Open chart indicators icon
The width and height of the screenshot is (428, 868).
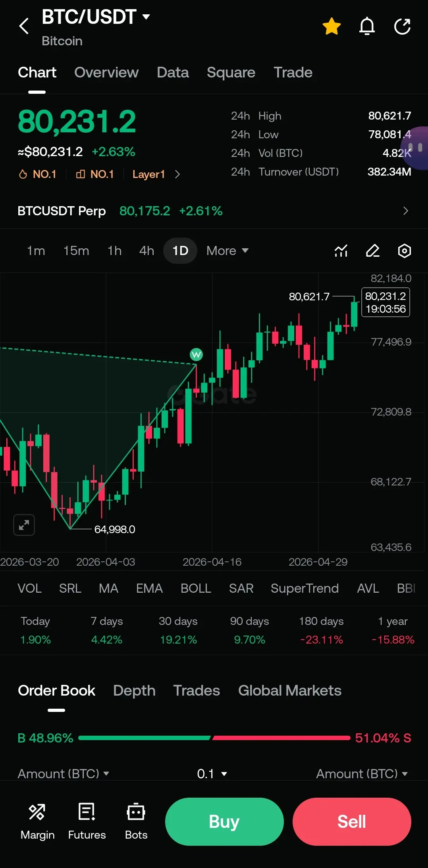tap(341, 251)
